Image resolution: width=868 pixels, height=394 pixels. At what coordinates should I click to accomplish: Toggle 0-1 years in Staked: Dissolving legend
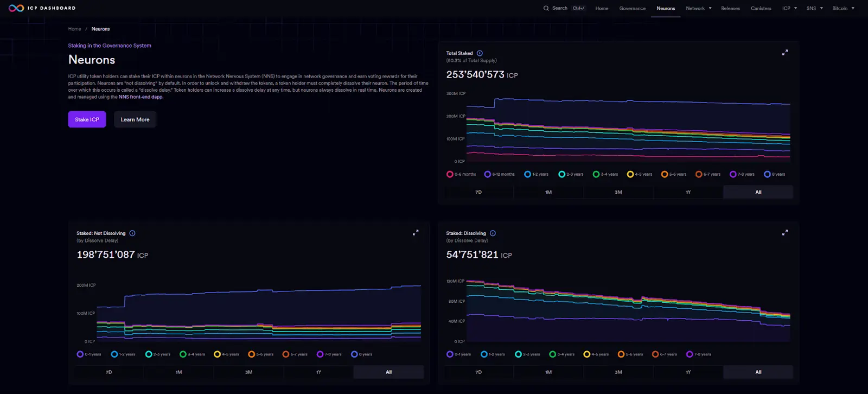[458, 354]
